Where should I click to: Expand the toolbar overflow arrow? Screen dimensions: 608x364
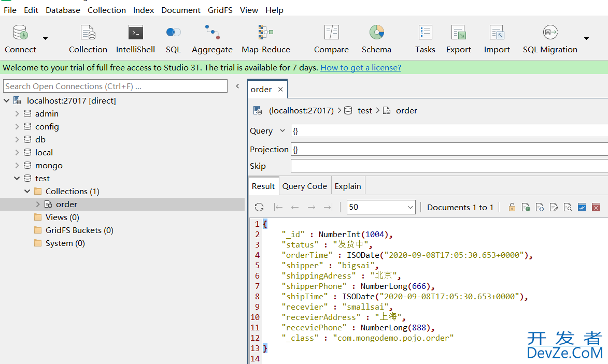pos(586,38)
